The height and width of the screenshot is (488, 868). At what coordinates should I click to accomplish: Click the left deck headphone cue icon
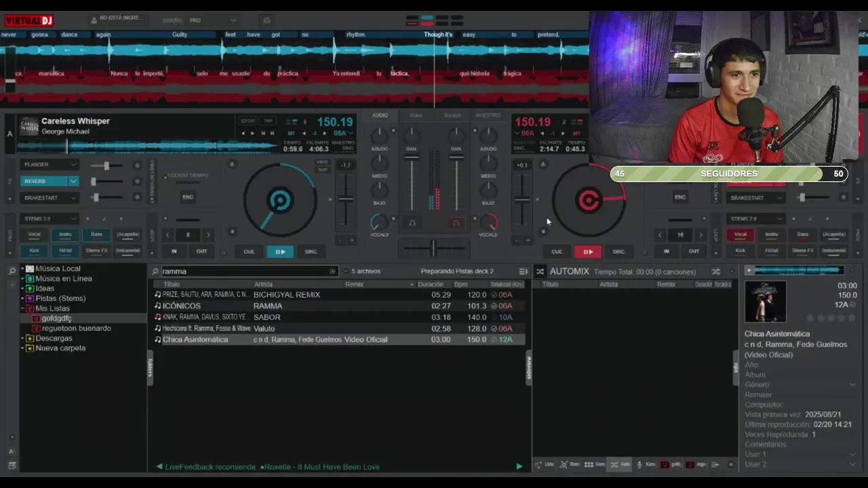(x=412, y=222)
